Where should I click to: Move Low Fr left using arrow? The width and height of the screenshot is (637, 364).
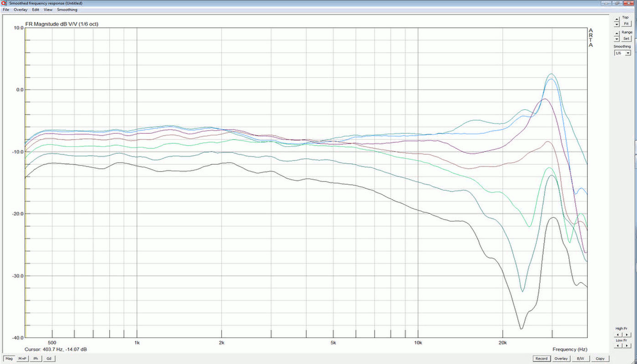tap(618, 346)
